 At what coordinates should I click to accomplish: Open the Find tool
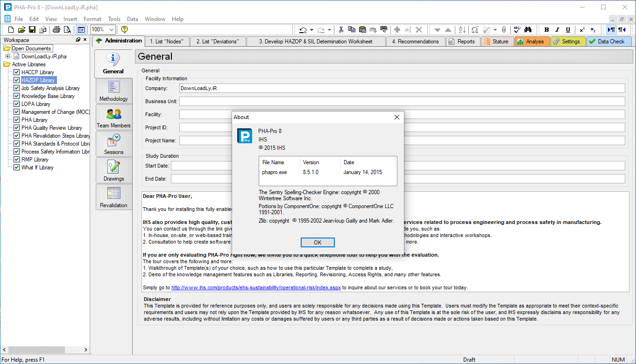tap(528, 29)
